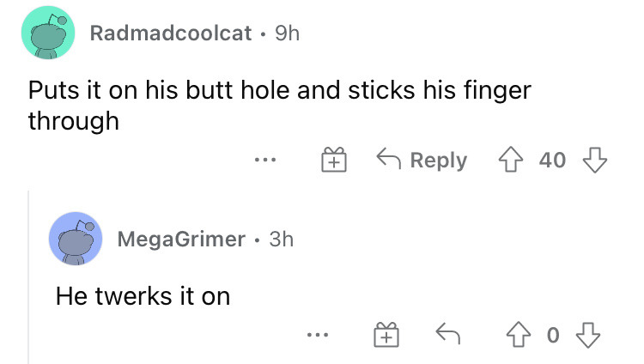644x364 pixels.
Task: Upvote MegaGrimer's reply
Action: point(519,335)
